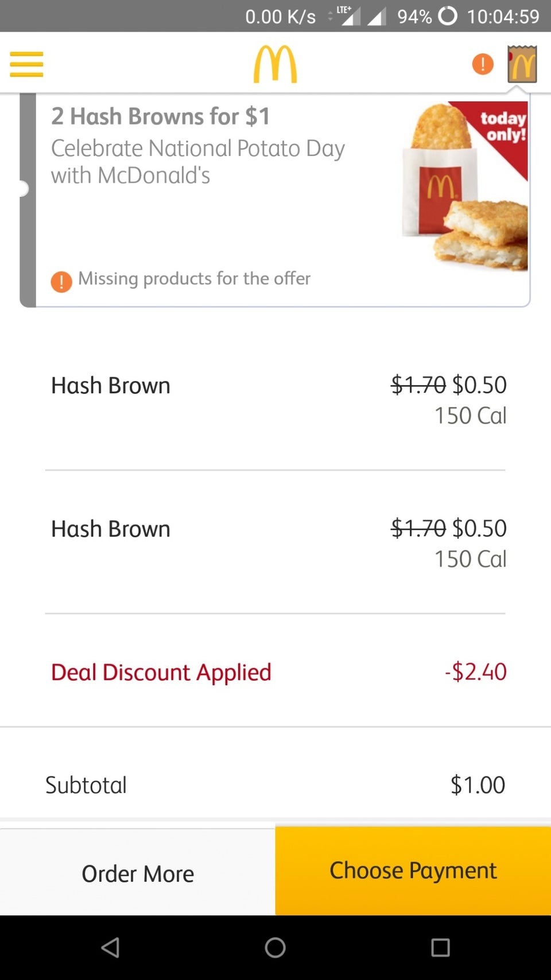This screenshot has width=551, height=980.
Task: Tap the warning icon beside Missing products
Action: 61,281
